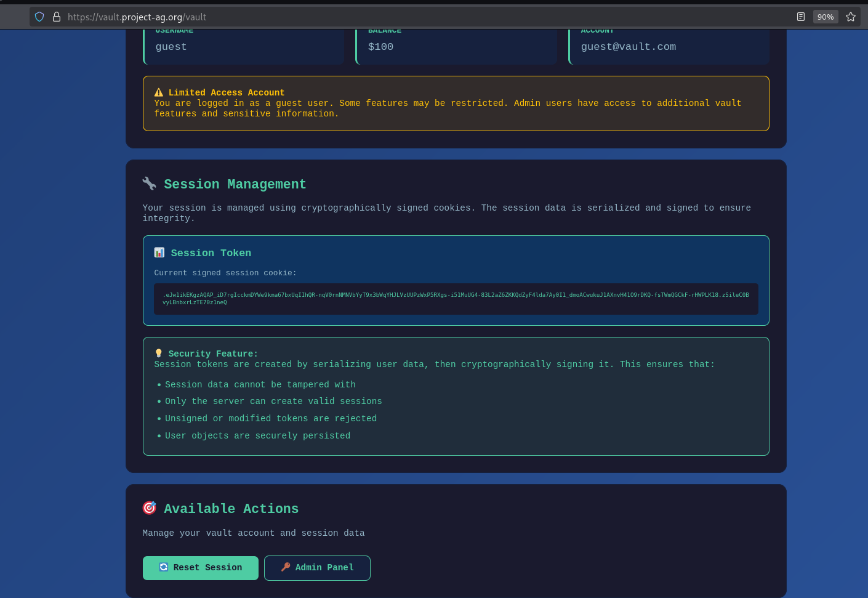The height and width of the screenshot is (598, 868).
Task: Select the signed session cookie token text
Action: (456, 299)
